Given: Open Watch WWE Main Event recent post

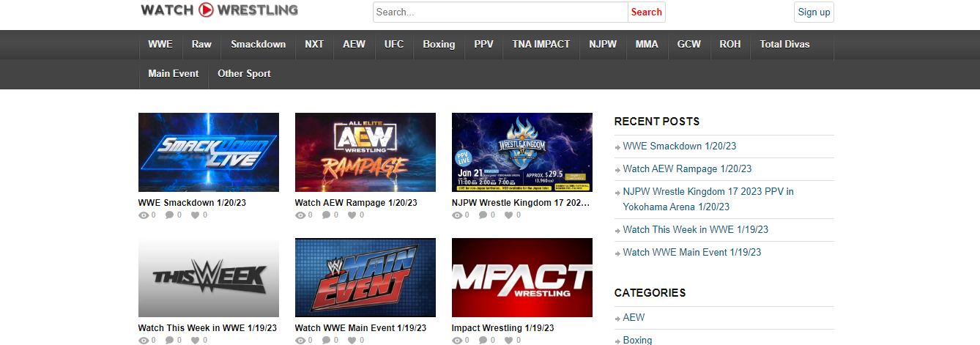Looking at the screenshot, I should click(x=692, y=253).
